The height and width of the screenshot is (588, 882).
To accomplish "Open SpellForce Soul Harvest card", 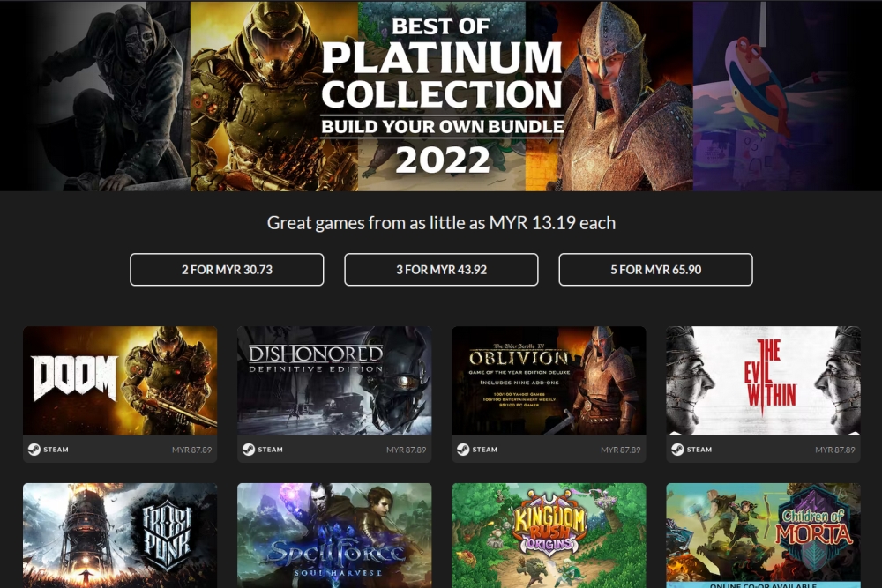I will 334,536.
